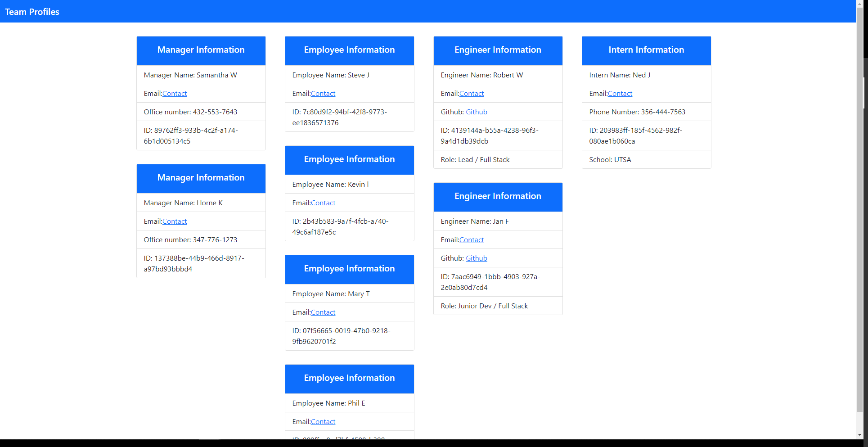This screenshot has height=447, width=868.
Task: Open Contact link for manager Samantha W
Action: 175,93
